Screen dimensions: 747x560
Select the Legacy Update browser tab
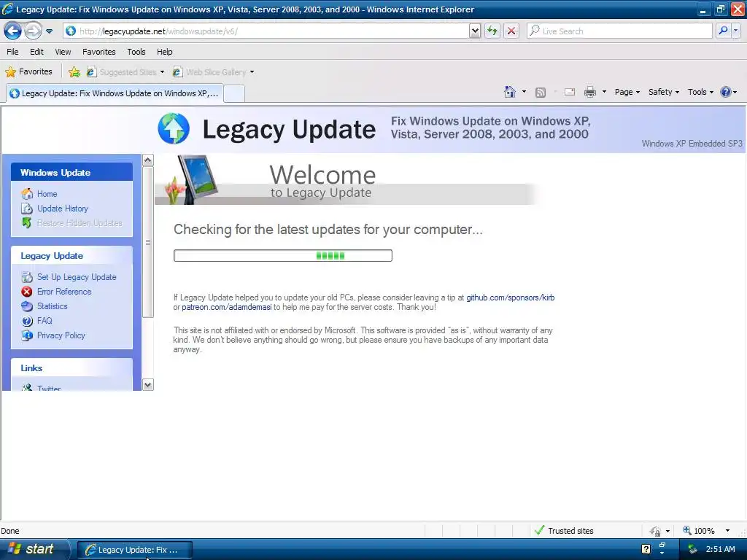click(115, 93)
